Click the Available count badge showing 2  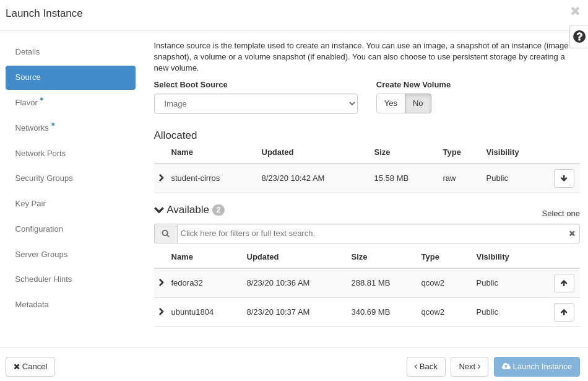pos(218,210)
